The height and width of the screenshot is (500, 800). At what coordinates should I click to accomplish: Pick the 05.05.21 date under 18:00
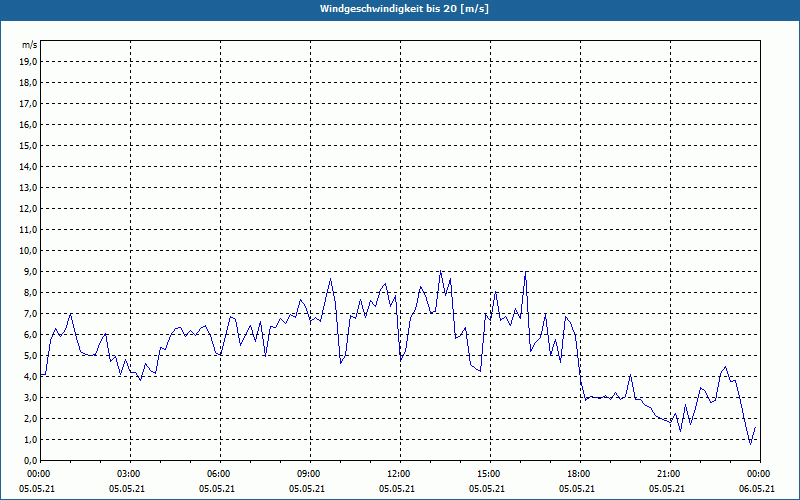[x=577, y=489]
